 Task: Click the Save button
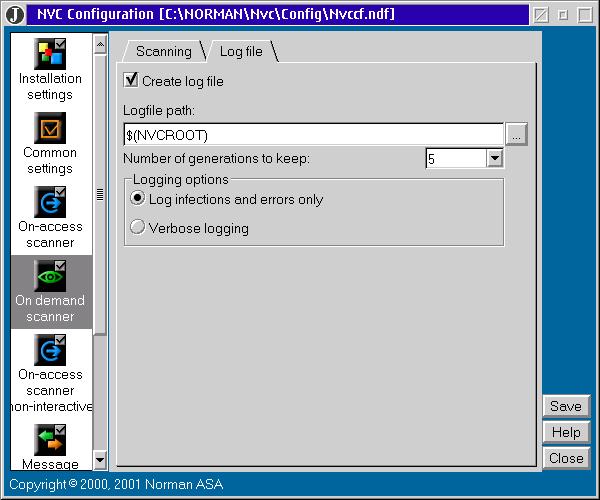566,406
